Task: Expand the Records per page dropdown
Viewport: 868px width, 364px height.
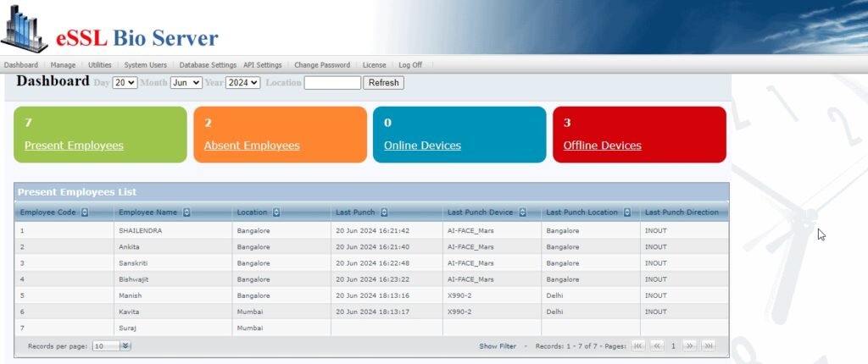Action: [125, 346]
